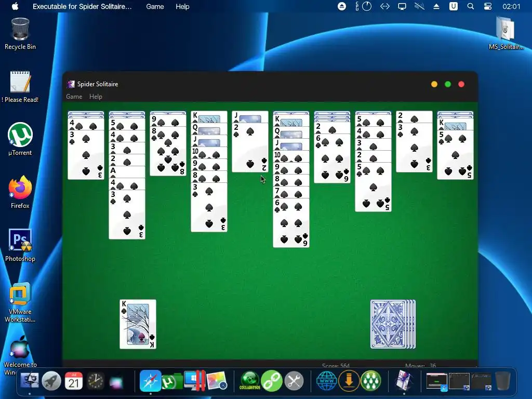532x399 pixels.
Task: Select the King of spades in column six
Action: pos(291,121)
